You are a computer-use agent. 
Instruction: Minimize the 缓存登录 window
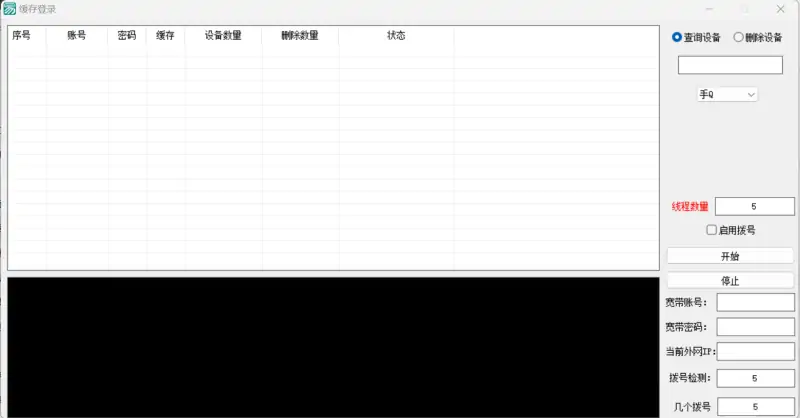710,9
